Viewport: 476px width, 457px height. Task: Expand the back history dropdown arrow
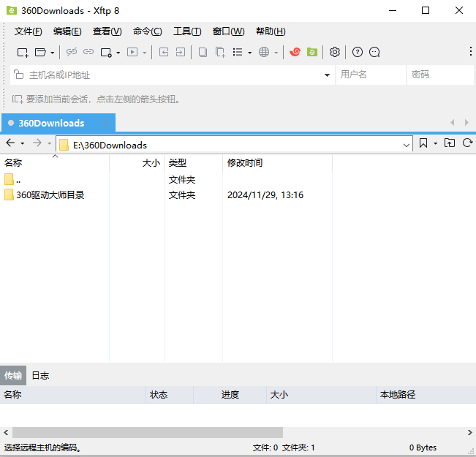[23, 143]
